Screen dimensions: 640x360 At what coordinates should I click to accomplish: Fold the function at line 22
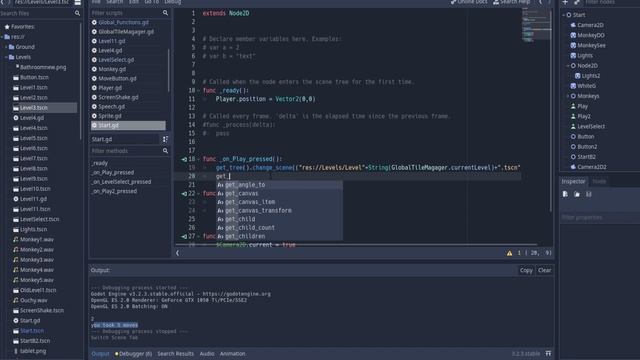[x=199, y=193]
